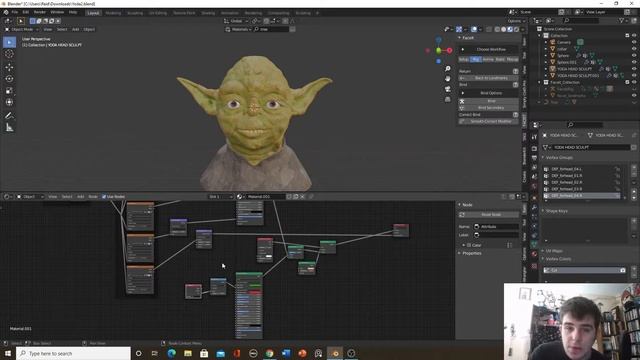Image resolution: width=640 pixels, height=360 pixels.
Task: Activate the 3D Cursor tool
Action: click(9, 54)
